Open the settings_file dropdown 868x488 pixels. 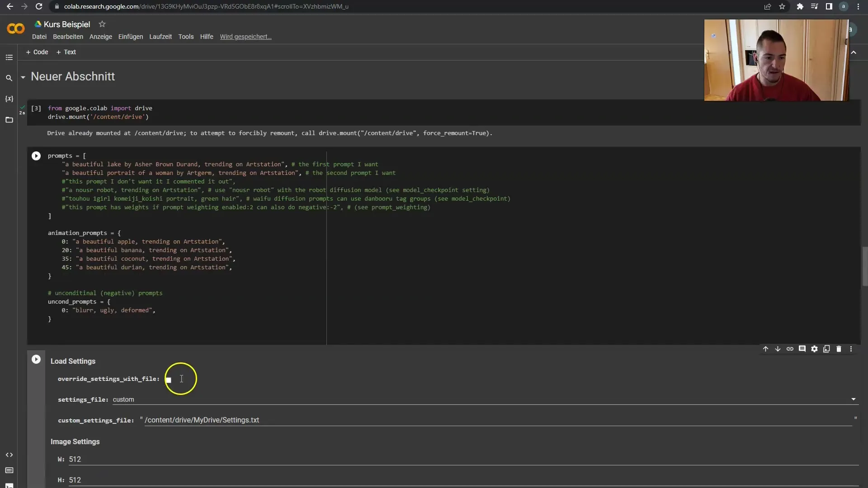(x=485, y=399)
